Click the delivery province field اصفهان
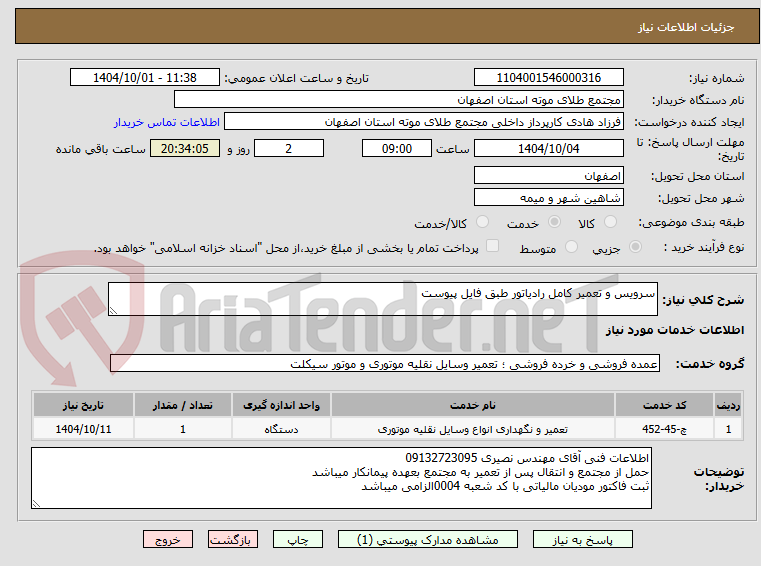 (x=548, y=175)
